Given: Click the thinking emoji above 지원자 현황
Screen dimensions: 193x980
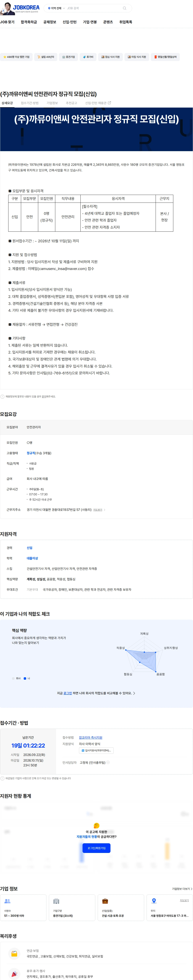Looking at the screenshot, I should pos(96,826).
